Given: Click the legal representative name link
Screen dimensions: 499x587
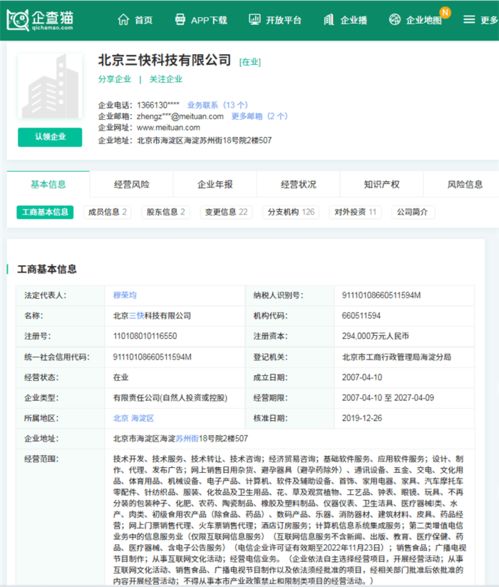Looking at the screenshot, I should tap(125, 295).
